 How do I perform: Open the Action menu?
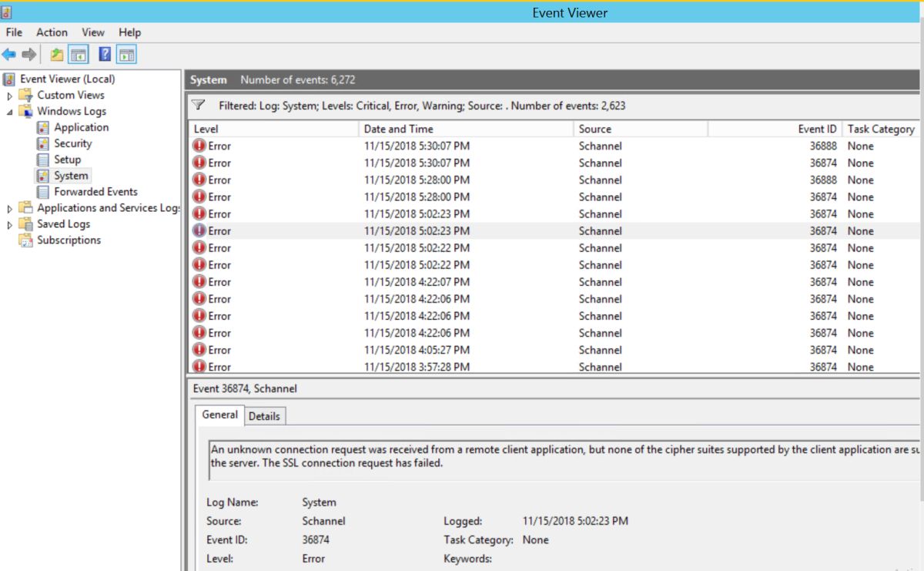point(52,32)
